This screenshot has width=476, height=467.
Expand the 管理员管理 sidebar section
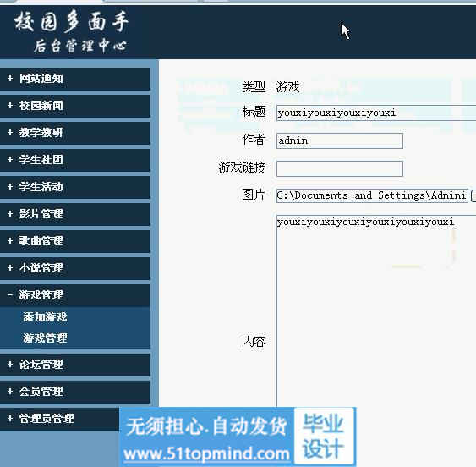60,419
